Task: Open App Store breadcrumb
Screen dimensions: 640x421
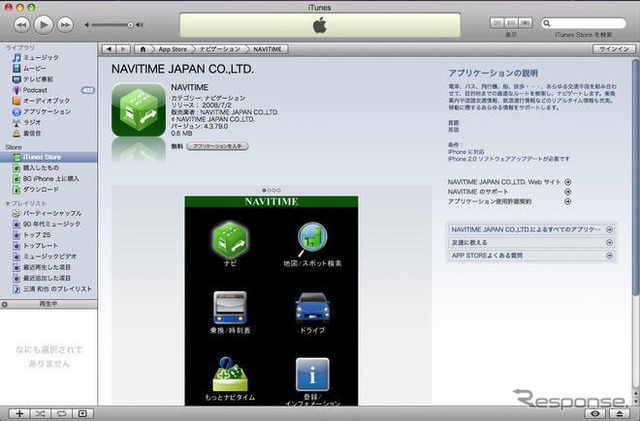Action: [x=172, y=49]
